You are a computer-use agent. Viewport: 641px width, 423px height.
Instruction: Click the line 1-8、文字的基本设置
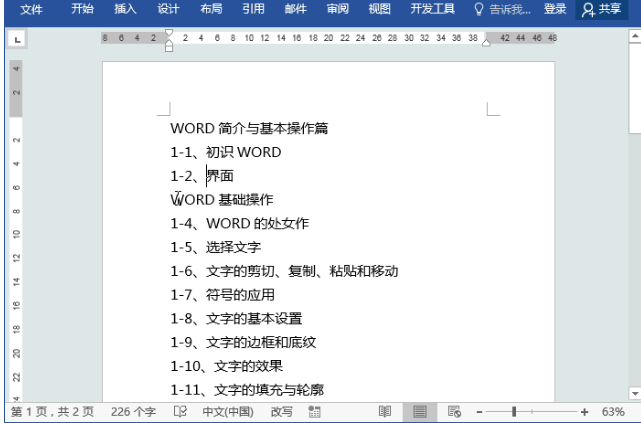[236, 318]
